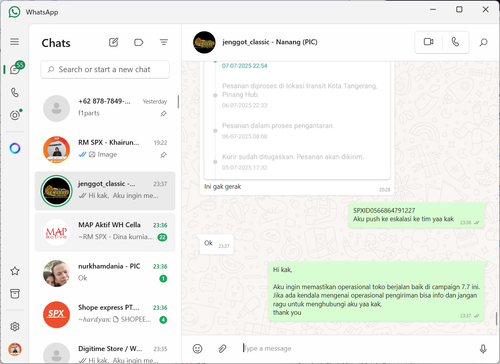500x364 pixels.
Task: Open Meta AI circle icon
Action: click(x=15, y=148)
